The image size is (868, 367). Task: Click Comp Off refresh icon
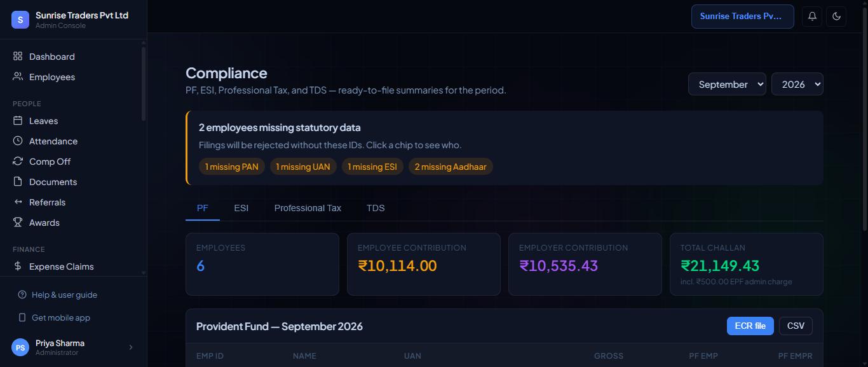click(18, 162)
